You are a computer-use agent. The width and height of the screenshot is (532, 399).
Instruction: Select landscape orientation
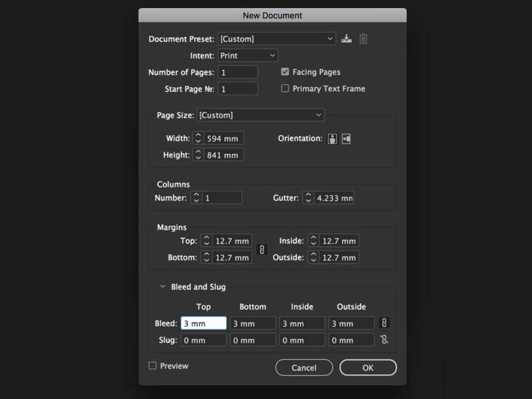point(346,138)
